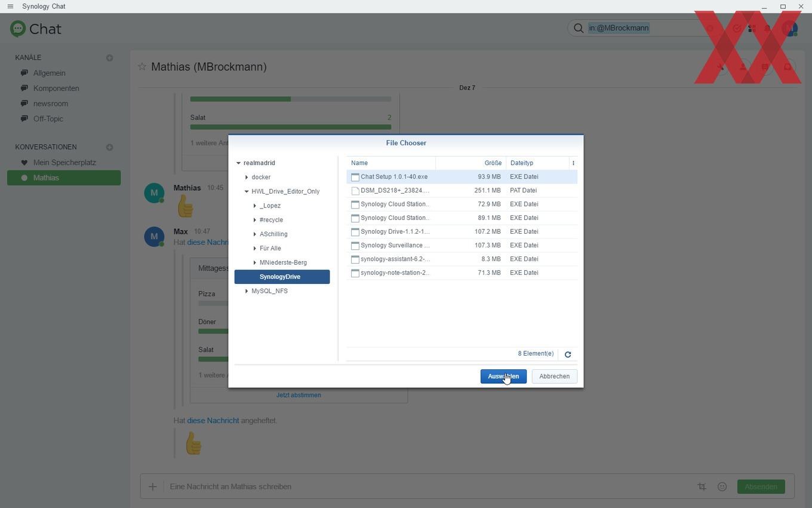Click Salat poll bar in upper poll
This screenshot has width=812, height=508.
coord(291,127)
